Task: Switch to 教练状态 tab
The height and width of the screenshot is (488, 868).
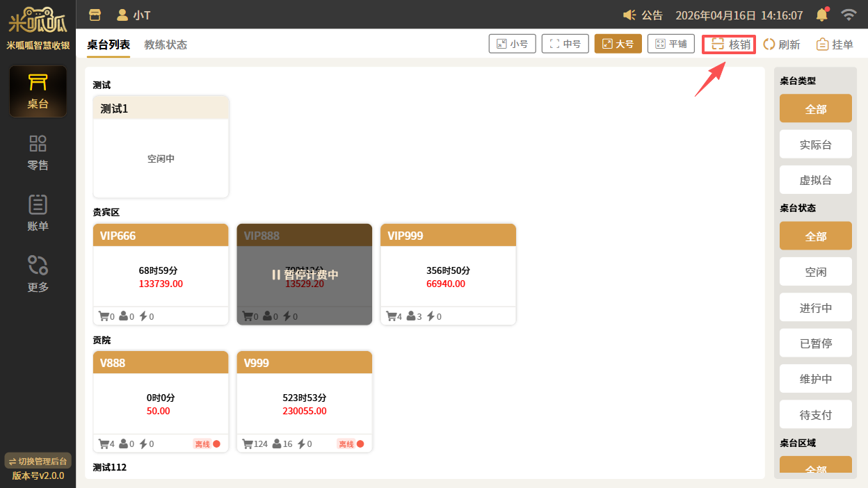Action: click(x=166, y=44)
